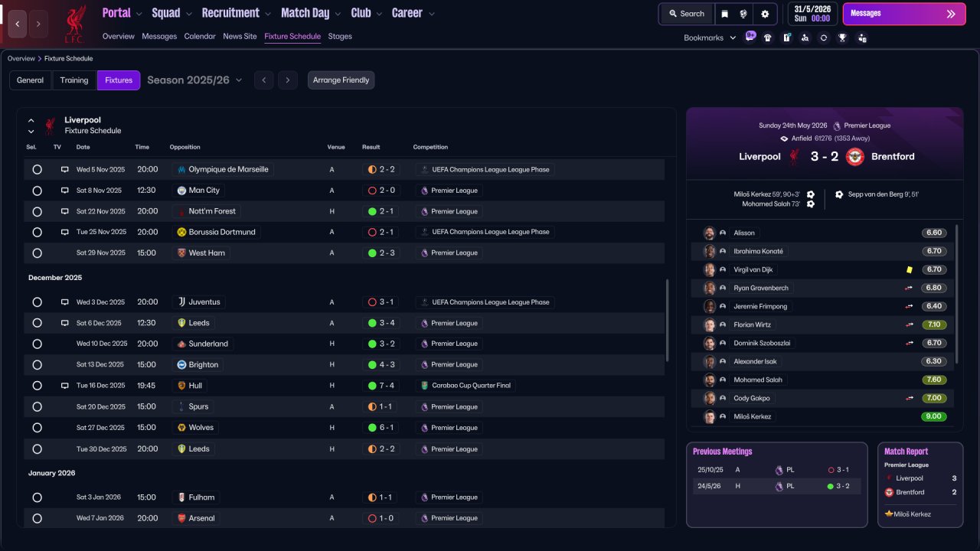Select the Juventus fixture radio button
Screen dimensions: 980x551
coord(37,302)
